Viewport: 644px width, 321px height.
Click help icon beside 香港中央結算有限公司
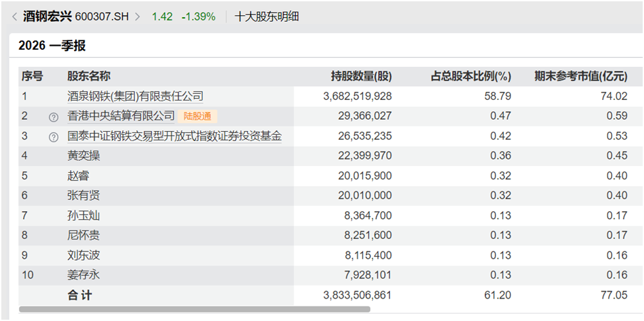point(54,117)
